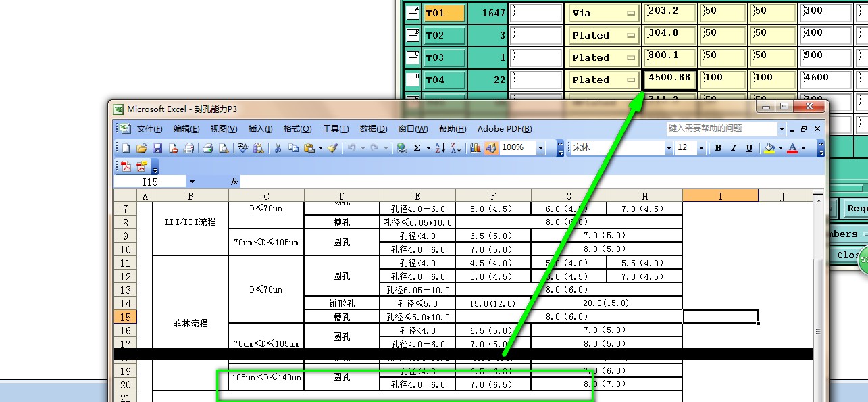The width and height of the screenshot is (868, 402).
Task: Click the plus icon beside T03 row
Action: (413, 57)
